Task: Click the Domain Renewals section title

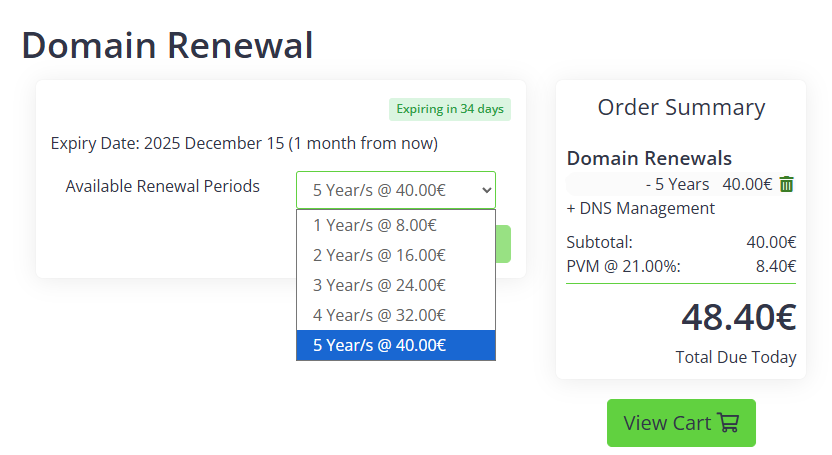Action: click(x=649, y=158)
